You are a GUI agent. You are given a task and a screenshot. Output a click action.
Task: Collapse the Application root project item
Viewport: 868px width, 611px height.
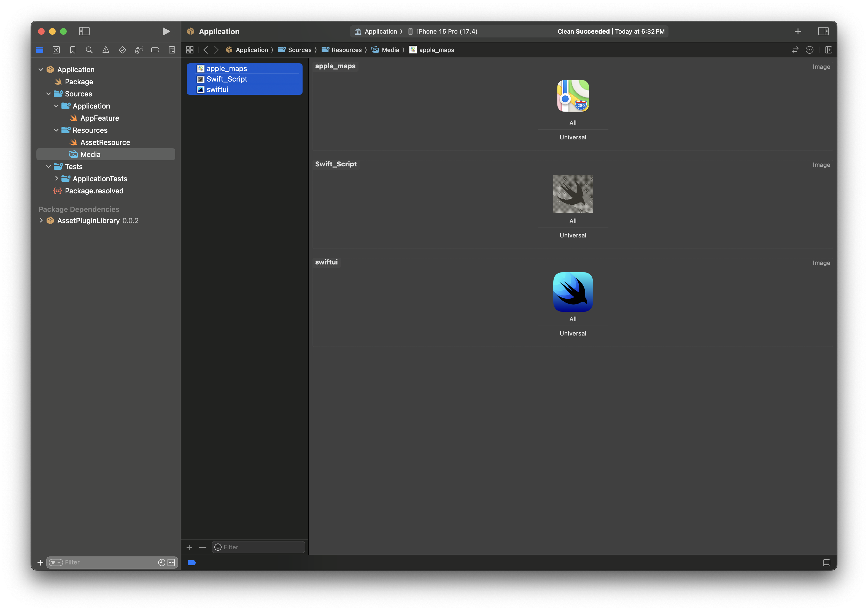(x=41, y=69)
